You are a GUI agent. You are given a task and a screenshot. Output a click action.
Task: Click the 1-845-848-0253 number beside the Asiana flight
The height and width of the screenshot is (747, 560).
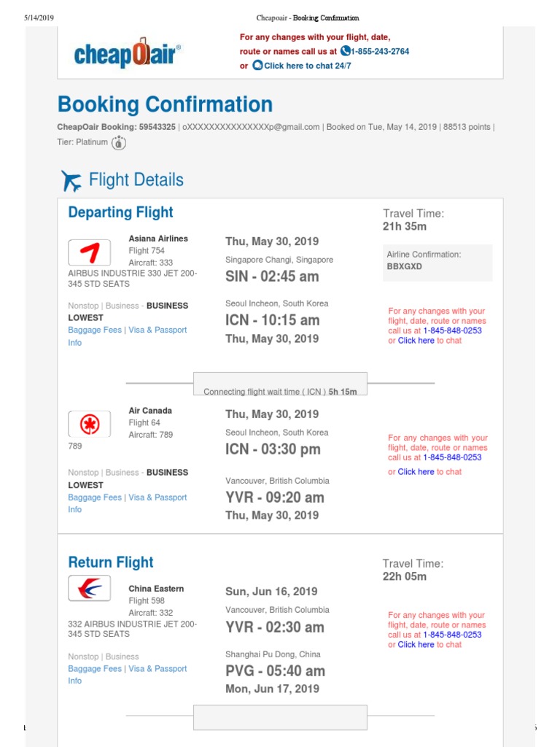tap(453, 330)
